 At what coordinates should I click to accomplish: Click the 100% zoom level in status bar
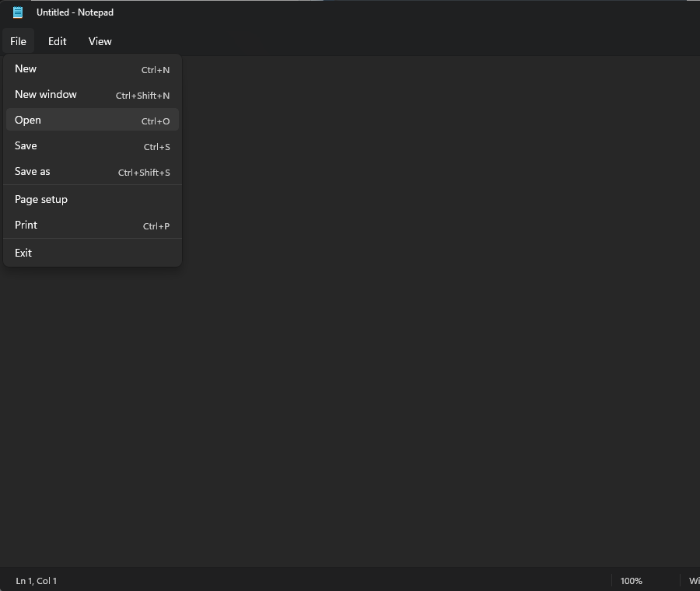point(632,581)
